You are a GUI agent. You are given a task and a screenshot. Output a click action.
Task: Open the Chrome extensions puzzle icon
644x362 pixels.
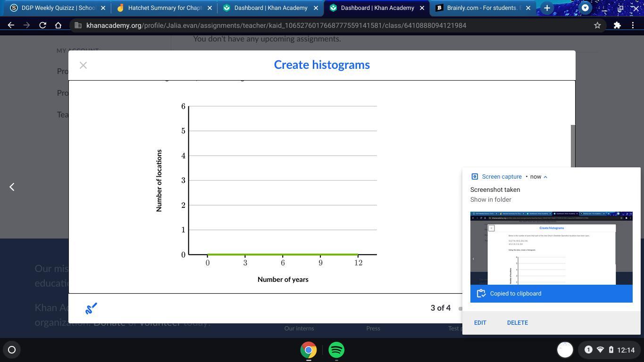point(617,25)
